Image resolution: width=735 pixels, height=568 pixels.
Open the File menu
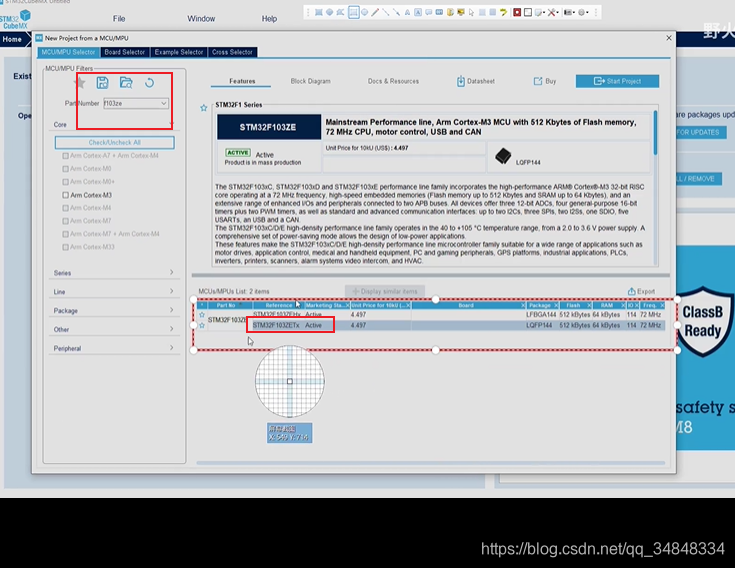[119, 19]
